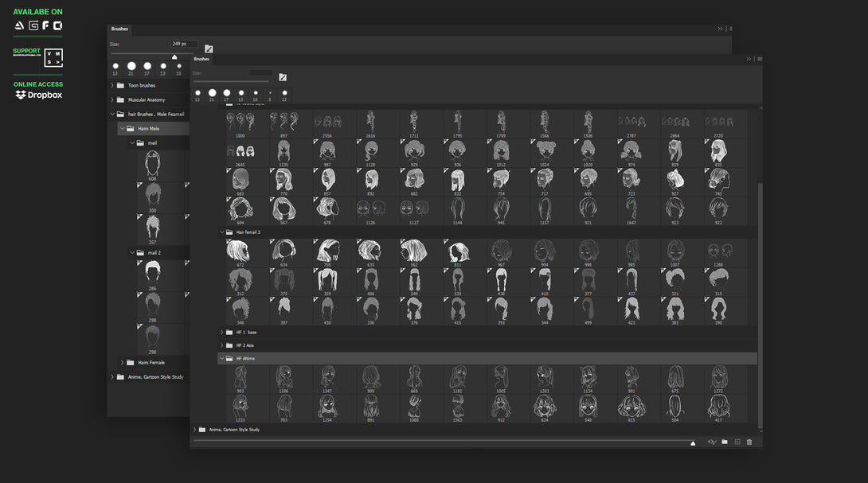Click the ArtStation logo icon
This screenshot has height=483, width=868.
(19, 25)
